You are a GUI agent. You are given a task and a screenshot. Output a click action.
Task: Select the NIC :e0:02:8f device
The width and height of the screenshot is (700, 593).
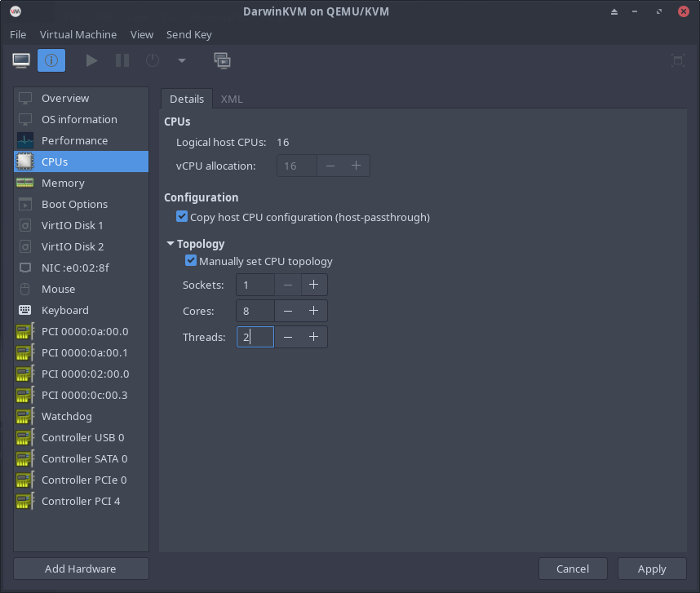tap(82, 268)
